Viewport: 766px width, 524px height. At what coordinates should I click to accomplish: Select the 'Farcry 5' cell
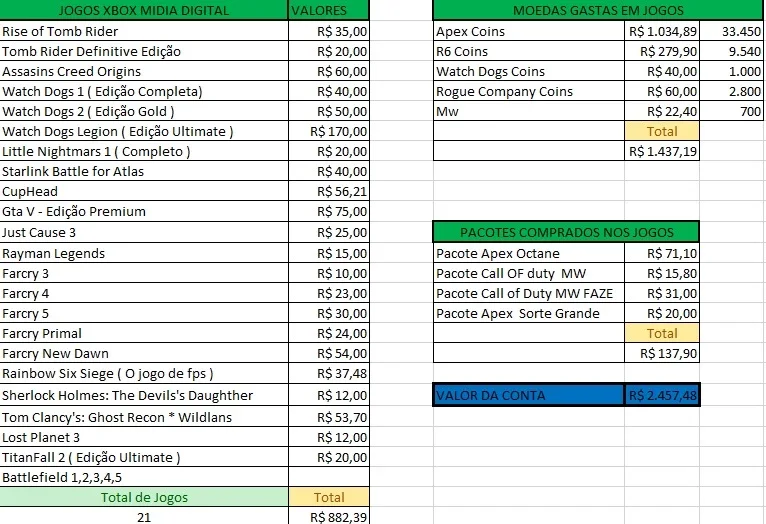(144, 313)
